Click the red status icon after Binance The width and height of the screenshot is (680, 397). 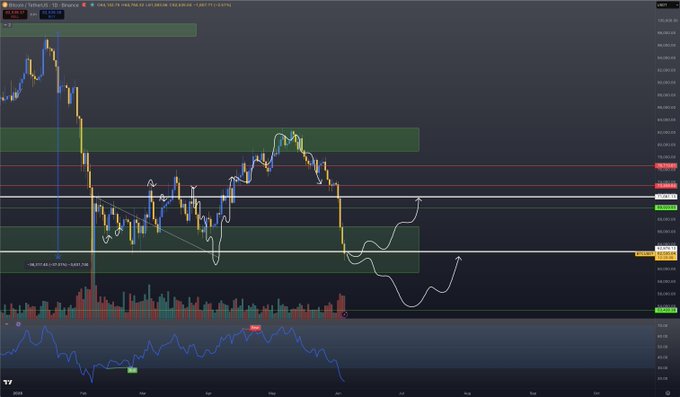click(84, 5)
